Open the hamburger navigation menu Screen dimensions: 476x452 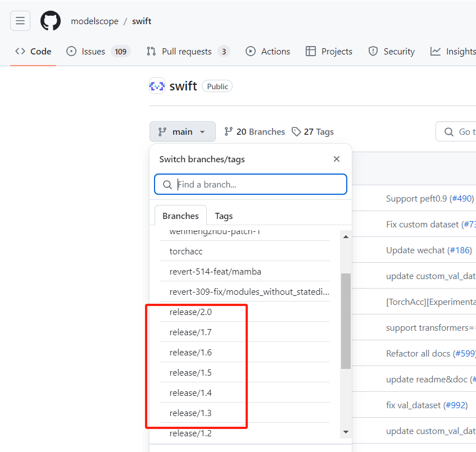coord(20,21)
